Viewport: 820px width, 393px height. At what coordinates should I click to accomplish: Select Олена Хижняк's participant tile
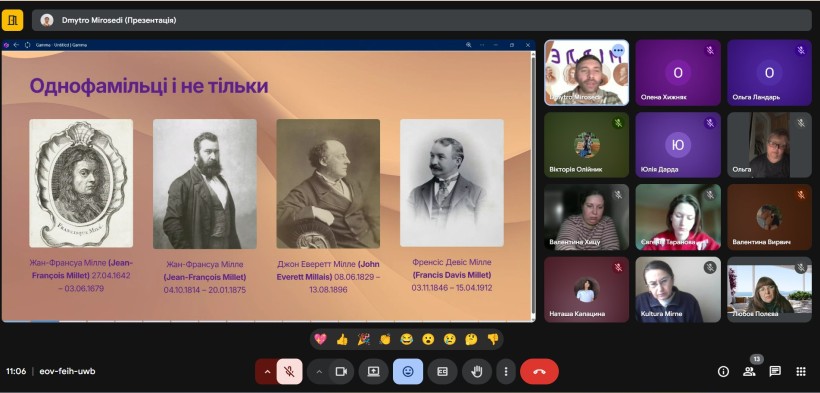click(678, 73)
